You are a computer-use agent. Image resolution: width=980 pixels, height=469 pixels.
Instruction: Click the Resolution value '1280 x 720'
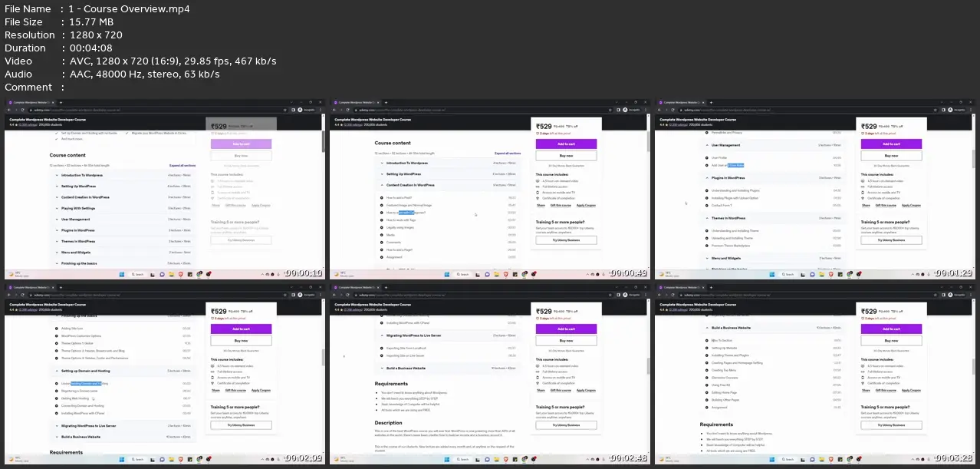click(96, 35)
